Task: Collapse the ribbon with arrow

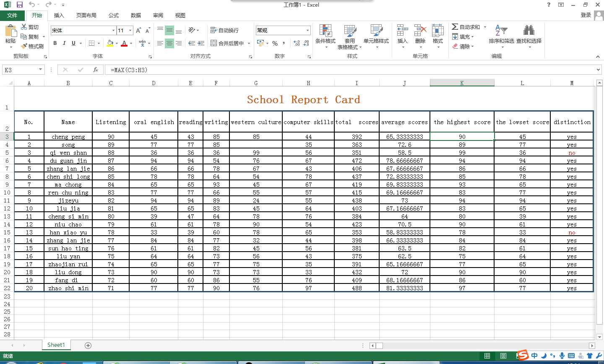Action: click(598, 57)
